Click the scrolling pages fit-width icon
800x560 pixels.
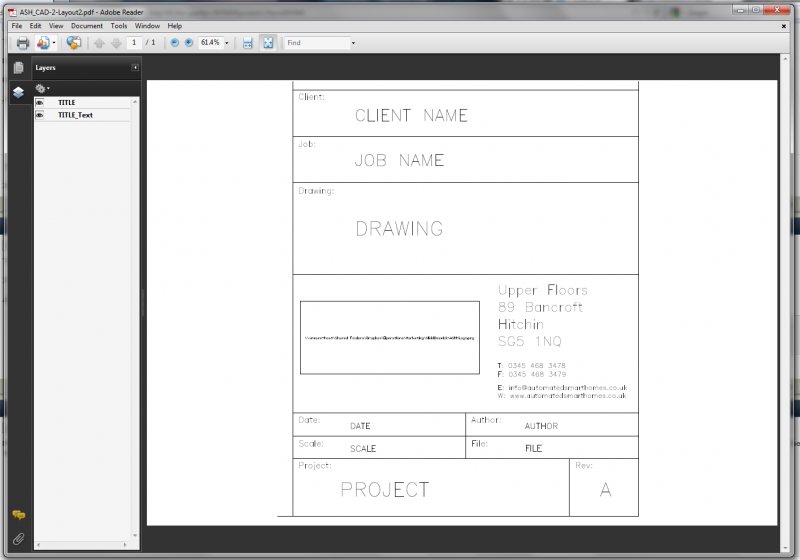click(247, 43)
